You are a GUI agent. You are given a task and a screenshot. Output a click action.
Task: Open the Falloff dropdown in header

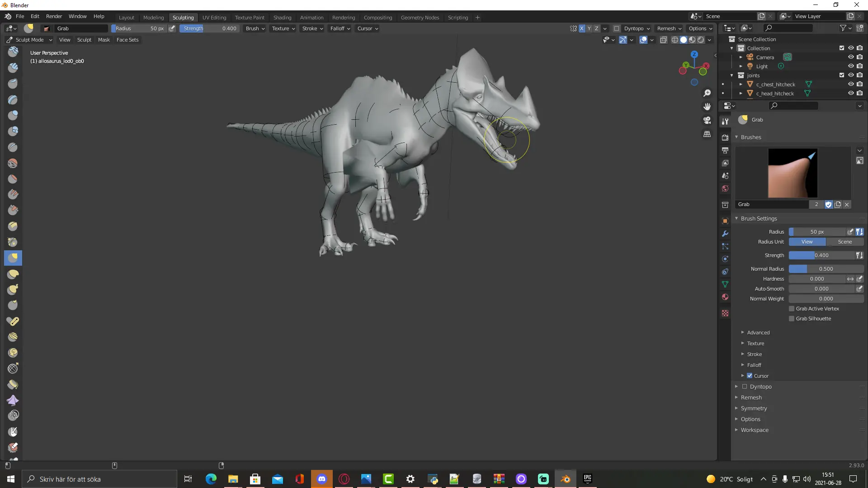[x=340, y=28]
